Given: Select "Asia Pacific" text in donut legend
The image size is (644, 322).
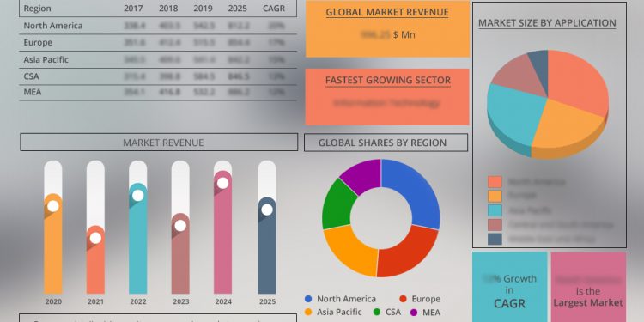Looking at the screenshot, I should tap(339, 313).
